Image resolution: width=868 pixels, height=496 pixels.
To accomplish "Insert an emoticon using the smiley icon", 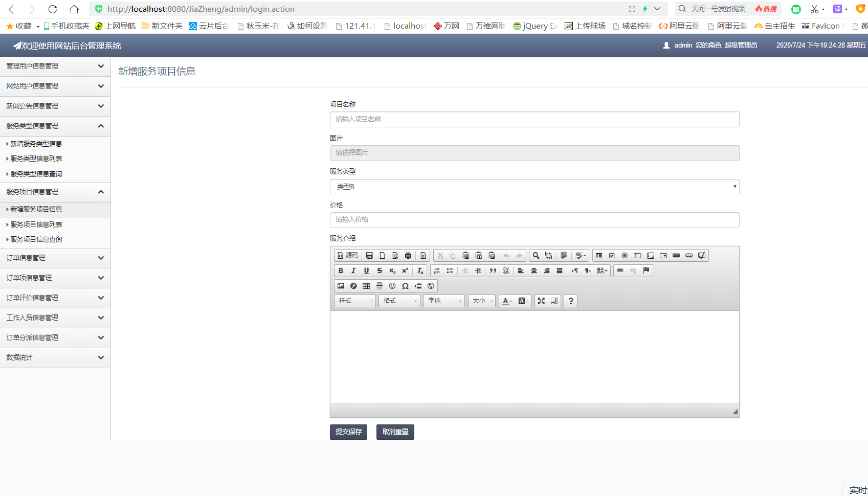I will pyautogui.click(x=392, y=286).
